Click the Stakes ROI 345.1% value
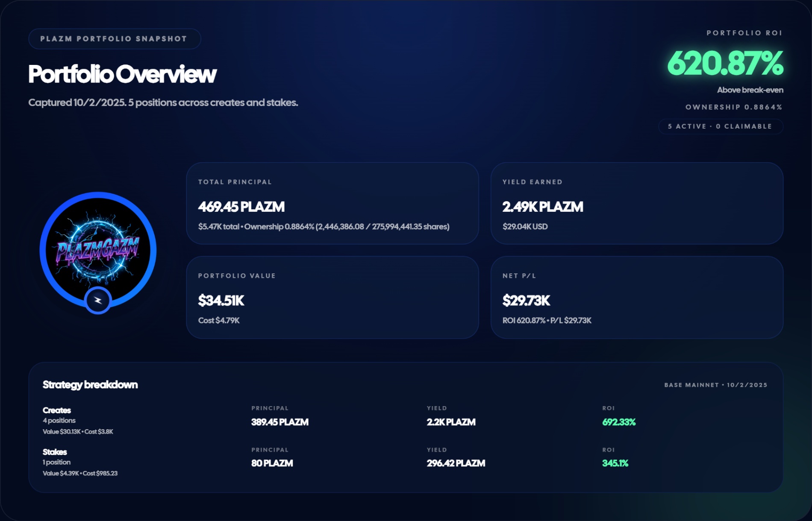 615,463
